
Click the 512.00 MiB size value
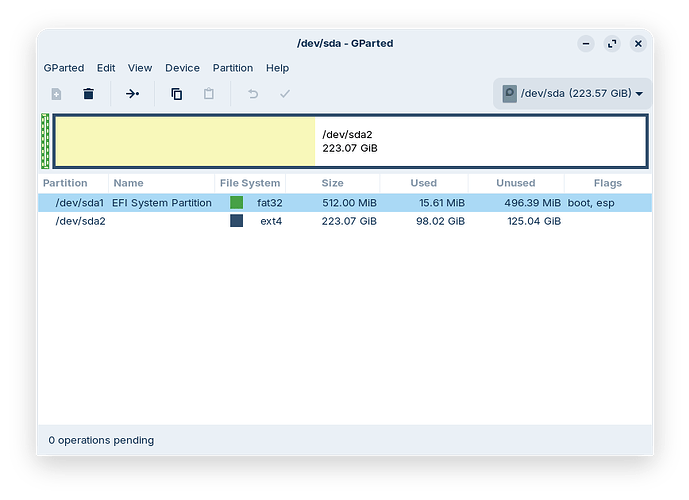click(x=349, y=203)
